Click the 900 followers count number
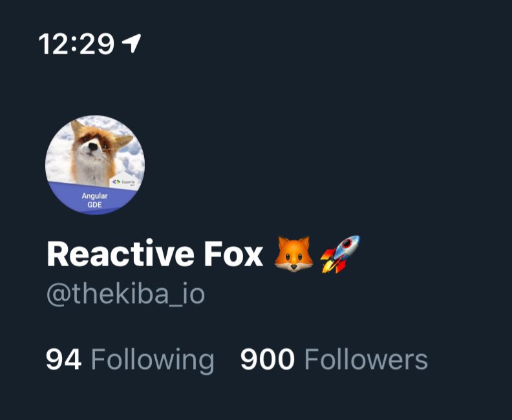The height and width of the screenshot is (420, 512). (x=268, y=359)
